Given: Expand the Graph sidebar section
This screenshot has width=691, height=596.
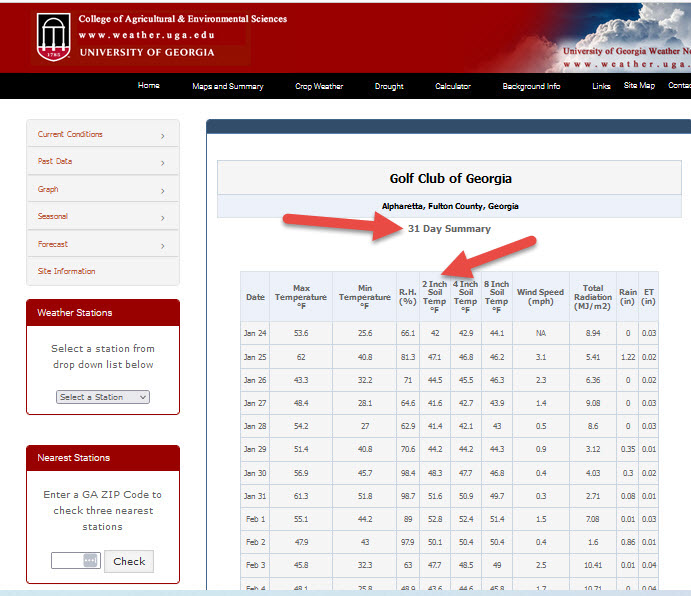Looking at the screenshot, I should tap(102, 189).
